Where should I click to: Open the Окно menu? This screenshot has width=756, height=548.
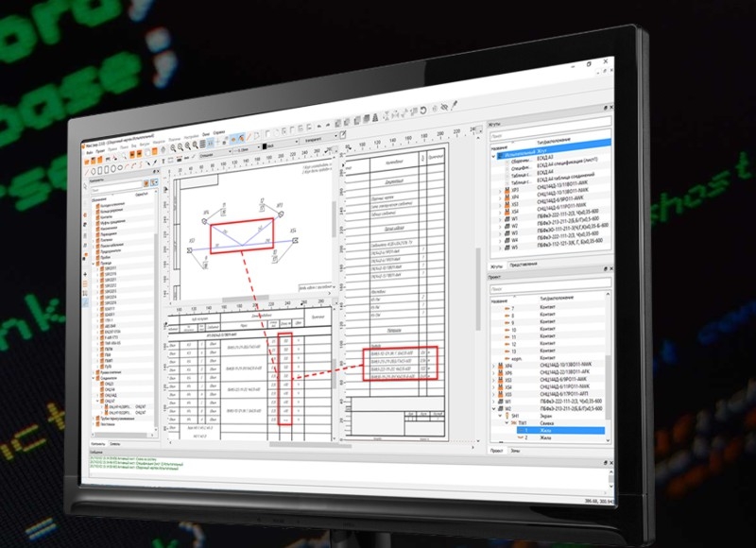(x=206, y=134)
